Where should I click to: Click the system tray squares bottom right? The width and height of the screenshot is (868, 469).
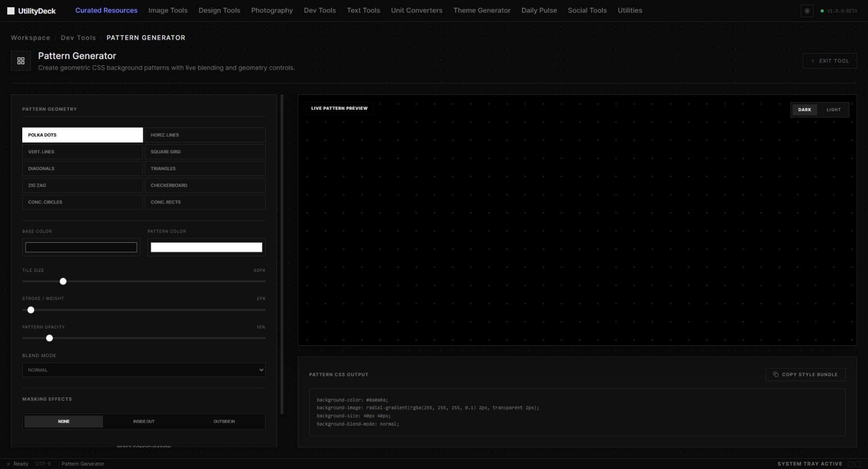[855, 464]
